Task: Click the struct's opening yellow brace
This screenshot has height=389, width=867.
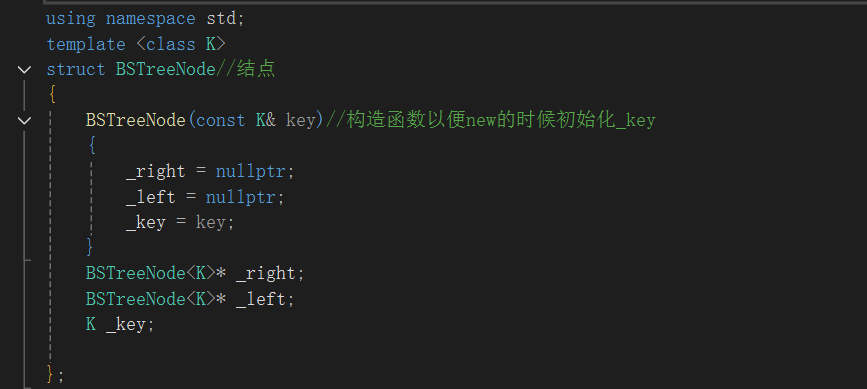Action: (52, 95)
